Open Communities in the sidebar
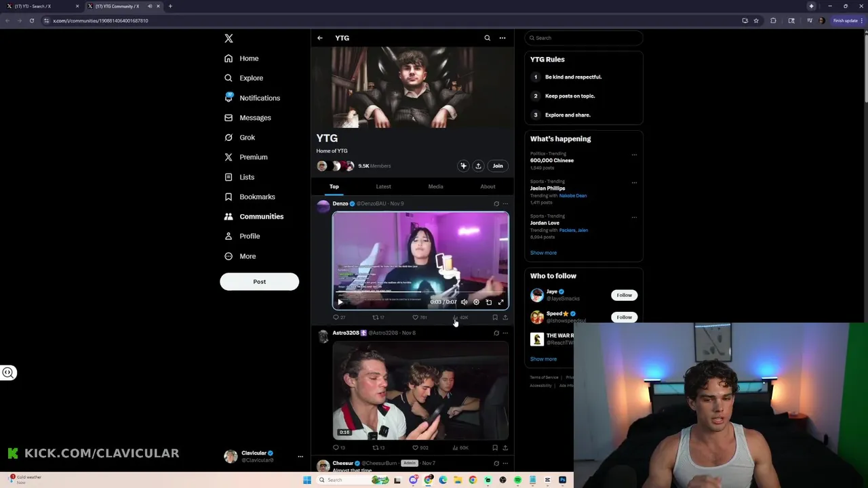The image size is (868, 488). tap(254, 216)
